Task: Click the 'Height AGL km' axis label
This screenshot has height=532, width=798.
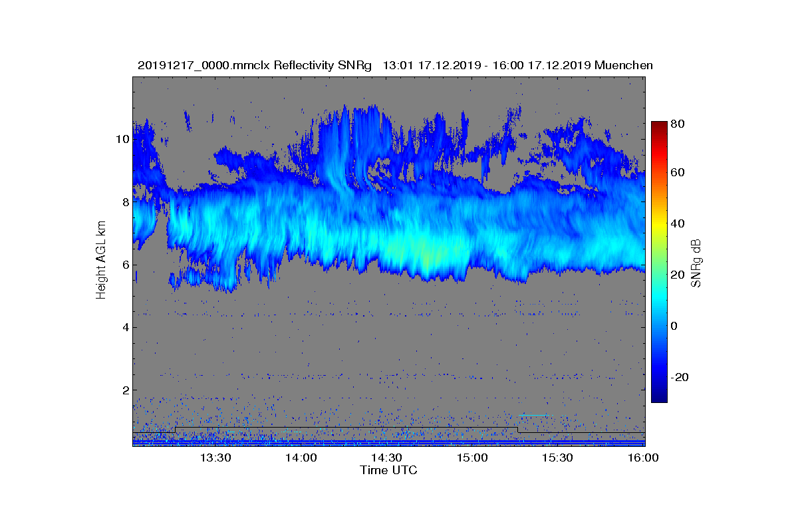Action: click(101, 261)
